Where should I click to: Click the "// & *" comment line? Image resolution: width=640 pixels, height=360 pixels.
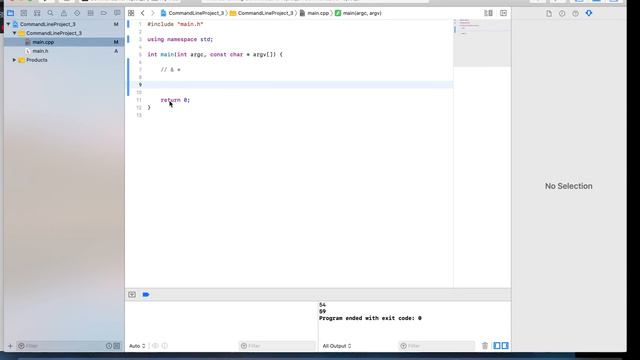170,70
